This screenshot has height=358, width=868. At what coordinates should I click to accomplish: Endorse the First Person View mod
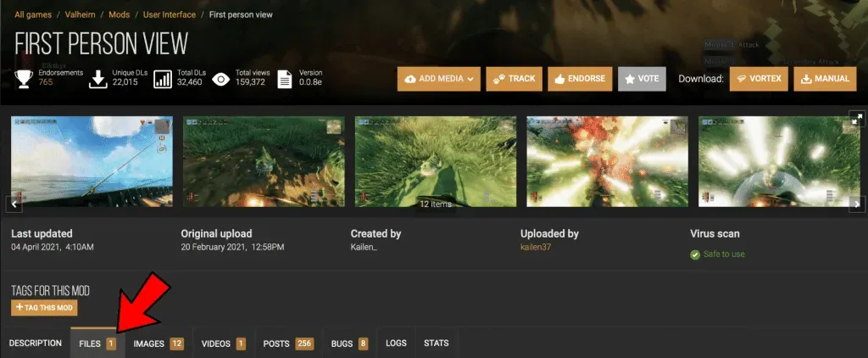(x=580, y=79)
